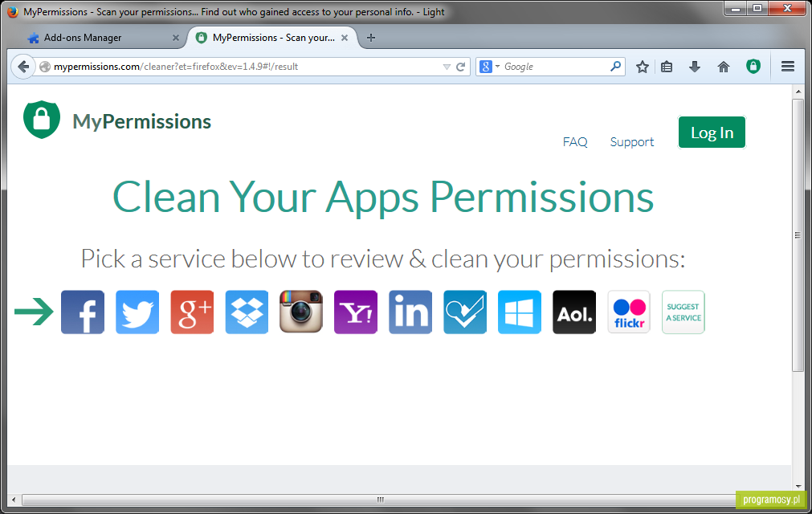Pick the Facebook service icon
Screen dimensions: 812x514
coord(83,312)
